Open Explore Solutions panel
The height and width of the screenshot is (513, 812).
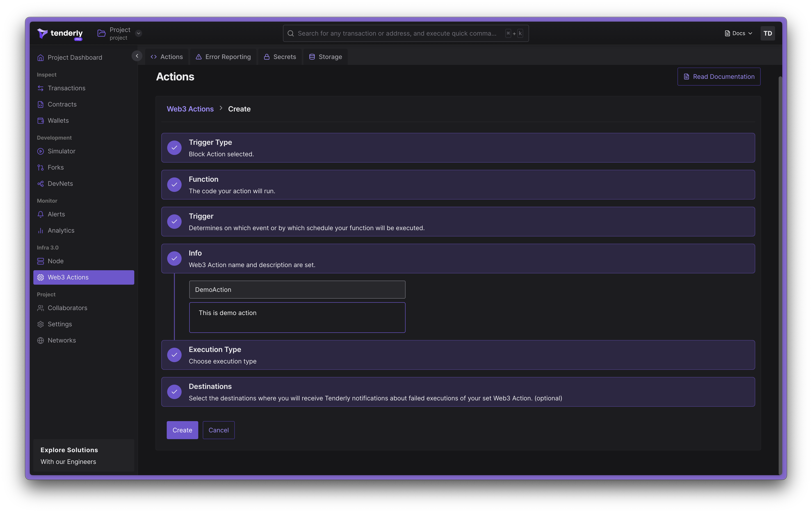(84, 456)
